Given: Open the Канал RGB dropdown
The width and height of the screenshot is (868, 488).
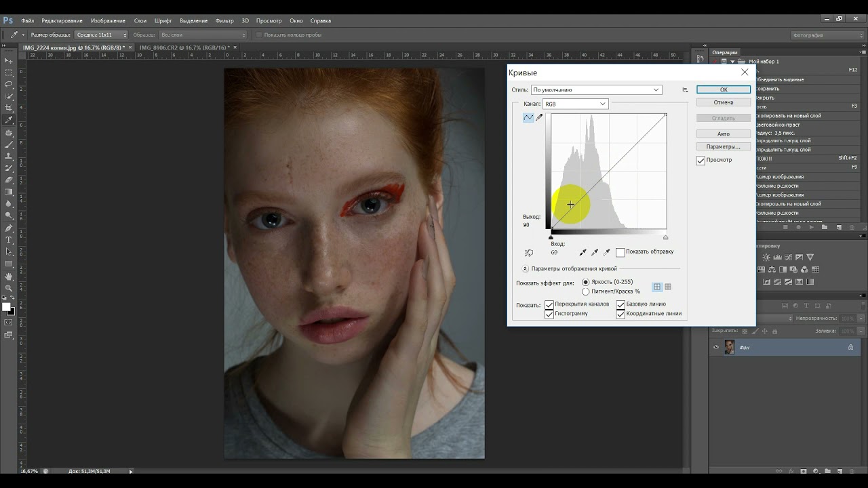Looking at the screenshot, I should pos(575,104).
